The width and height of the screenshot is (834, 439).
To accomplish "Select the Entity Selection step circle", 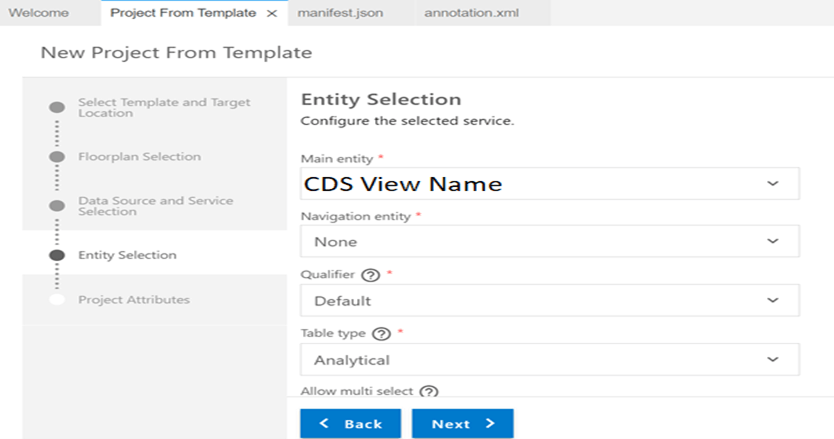I will [x=57, y=255].
